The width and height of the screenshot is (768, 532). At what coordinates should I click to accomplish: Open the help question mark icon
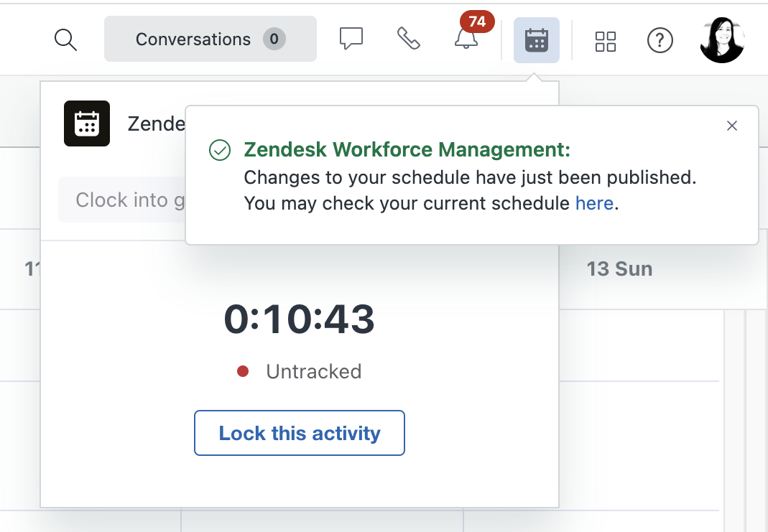click(x=660, y=40)
